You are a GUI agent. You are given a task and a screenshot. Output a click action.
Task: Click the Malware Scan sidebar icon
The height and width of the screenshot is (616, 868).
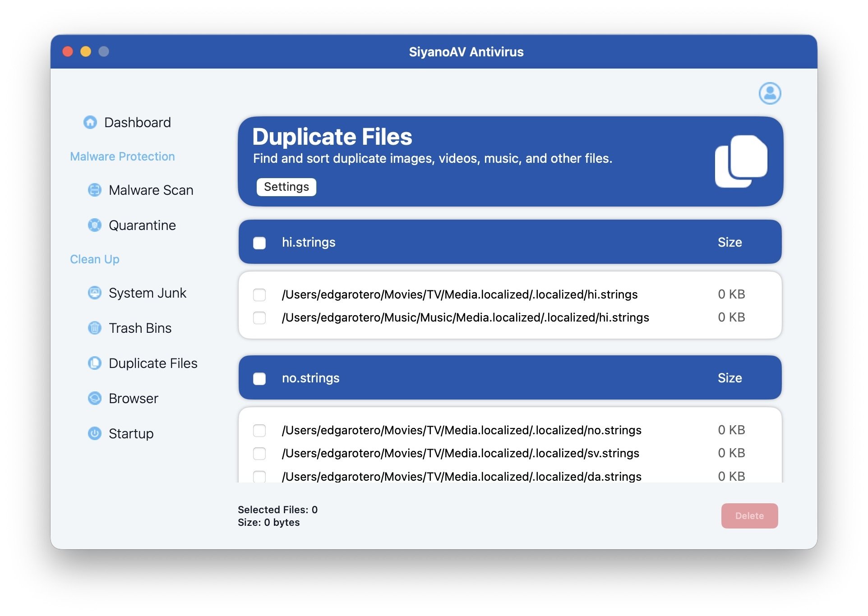click(95, 190)
